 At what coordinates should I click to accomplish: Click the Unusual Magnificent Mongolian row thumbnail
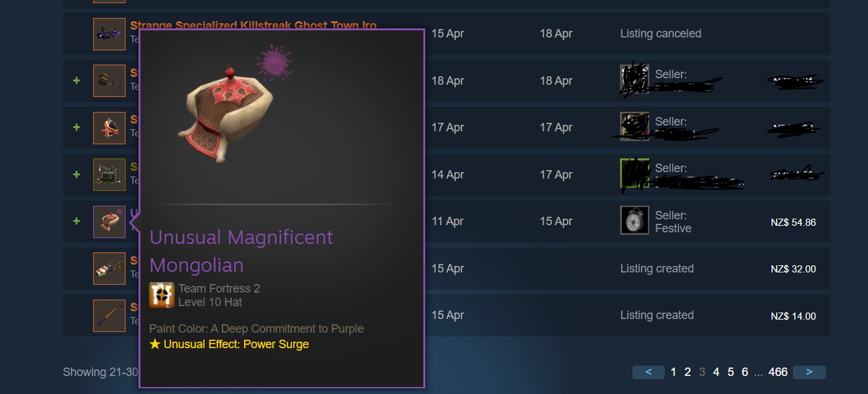click(x=109, y=222)
